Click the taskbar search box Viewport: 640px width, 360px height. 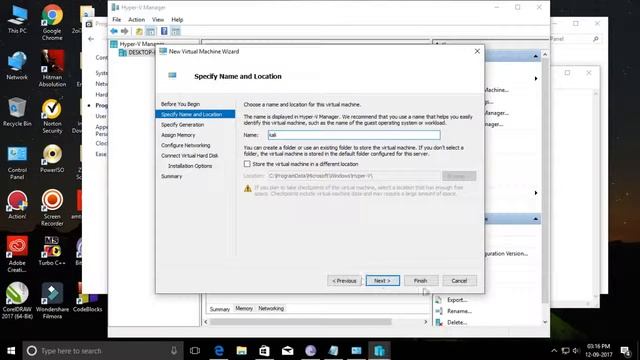(103, 351)
